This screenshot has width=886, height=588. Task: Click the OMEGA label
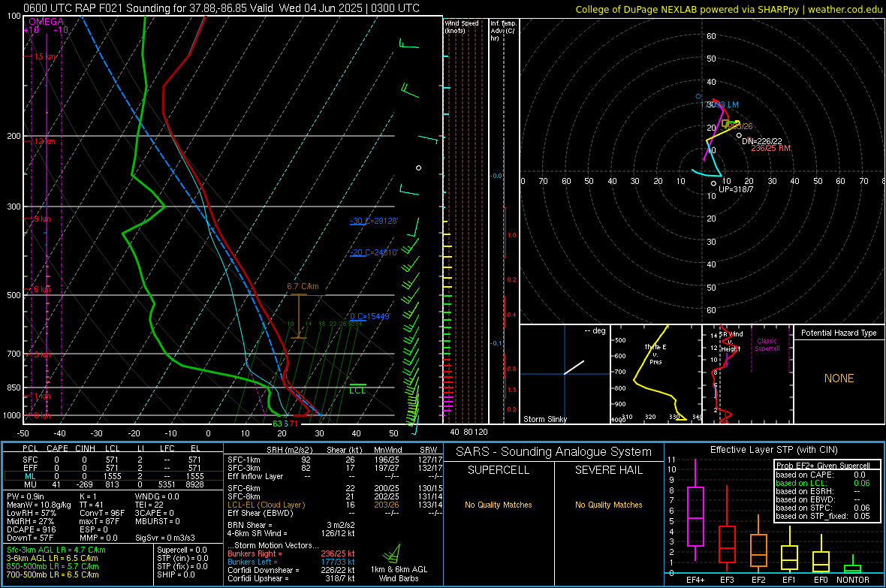click(47, 22)
